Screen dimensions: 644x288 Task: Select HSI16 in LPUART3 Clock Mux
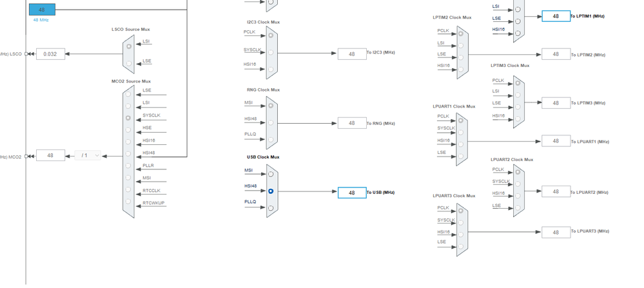click(461, 235)
